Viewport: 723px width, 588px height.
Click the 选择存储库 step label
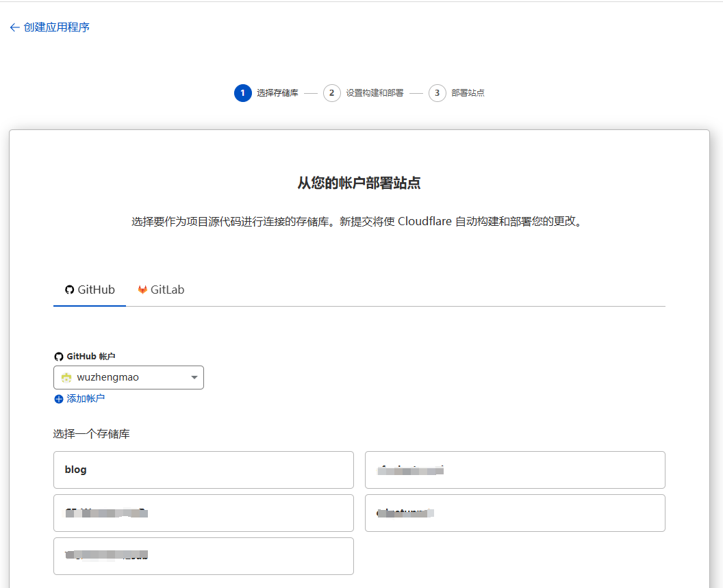pyautogui.click(x=277, y=93)
